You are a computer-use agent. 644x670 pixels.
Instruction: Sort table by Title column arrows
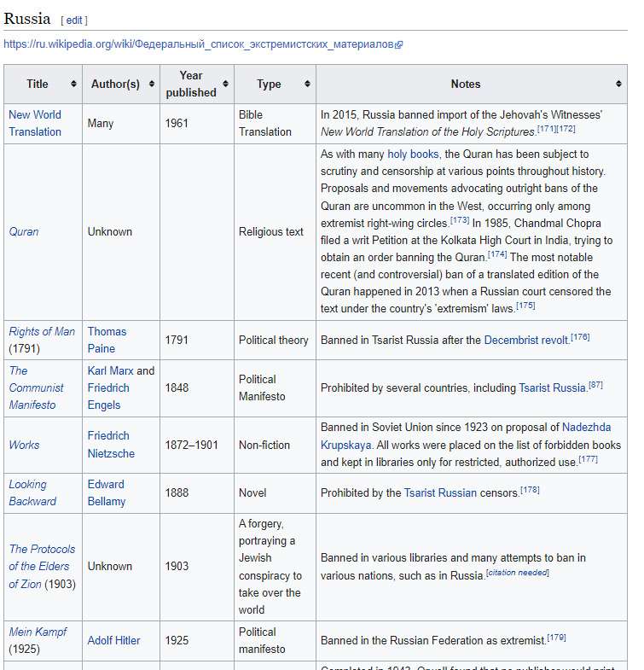pos(73,84)
